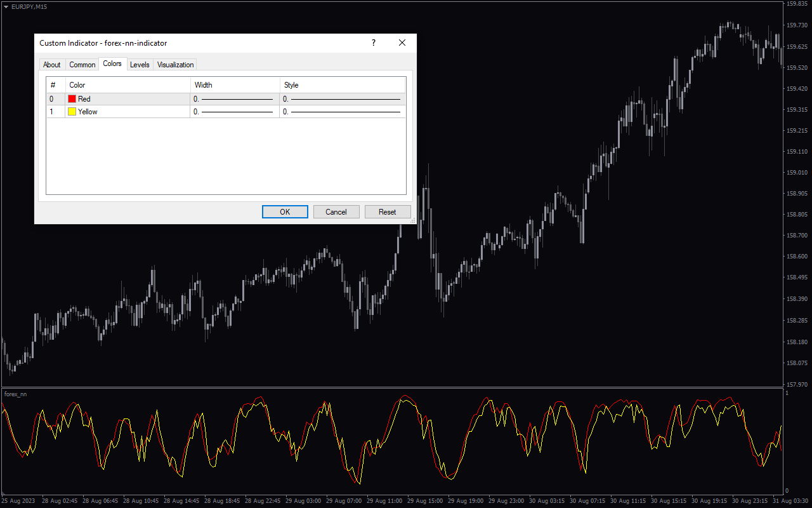Viewport: 812px width, 508px height.
Task: Confirm settings with OK button
Action: coord(285,212)
